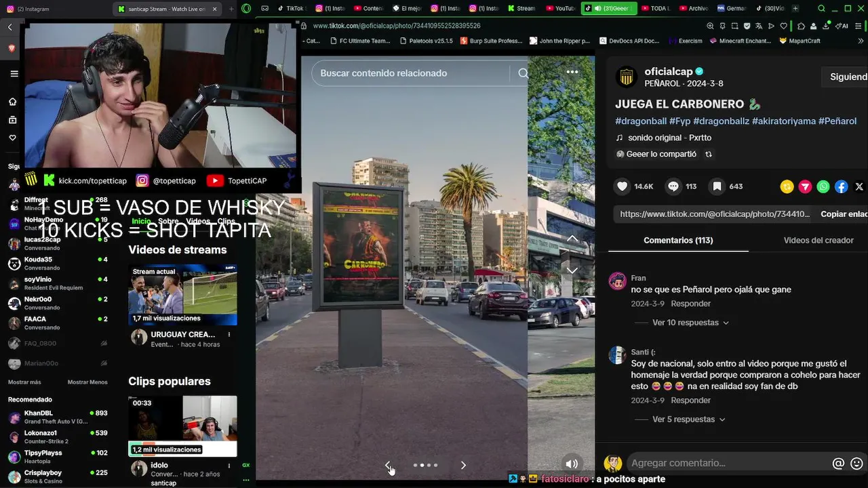
Task: Click the #dragonball hashtag
Action: point(641,121)
